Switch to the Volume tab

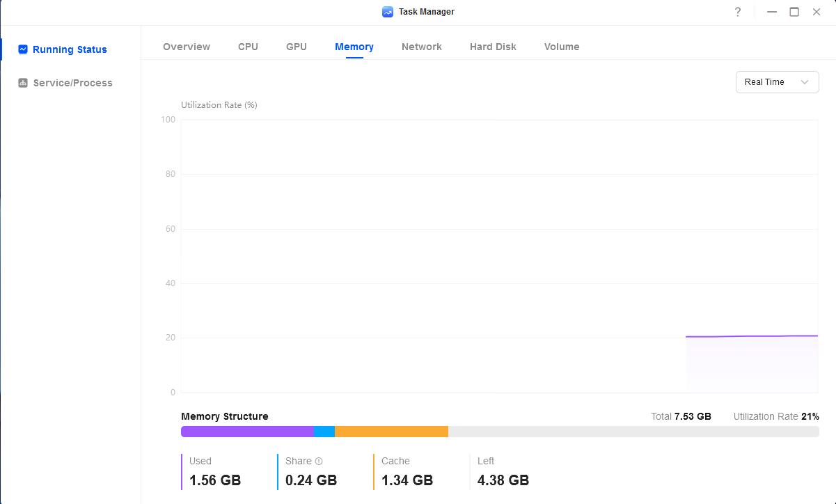click(562, 47)
